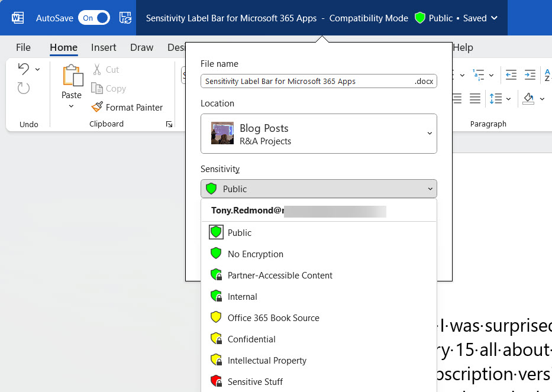
Task: Open the Draw ribbon tab
Action: pyautogui.click(x=142, y=47)
